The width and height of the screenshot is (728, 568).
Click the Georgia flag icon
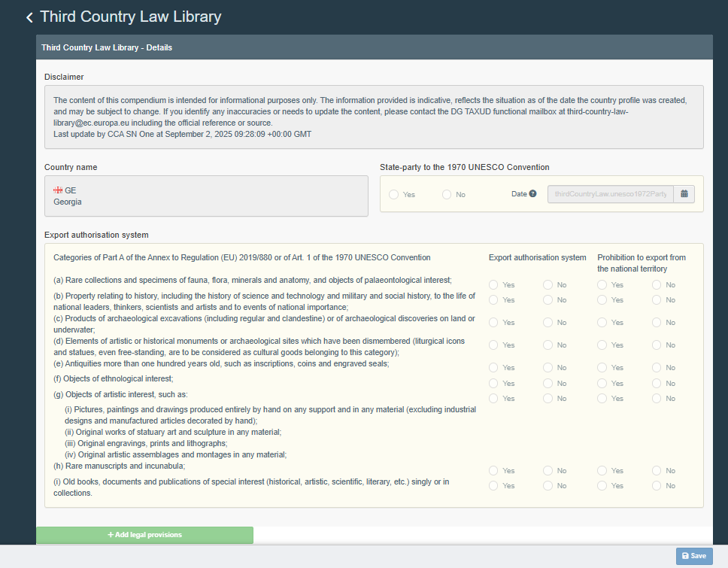coord(58,190)
